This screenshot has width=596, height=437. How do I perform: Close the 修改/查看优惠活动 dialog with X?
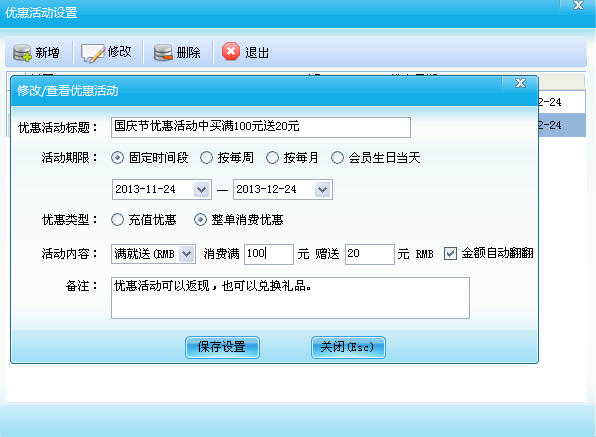tap(520, 83)
